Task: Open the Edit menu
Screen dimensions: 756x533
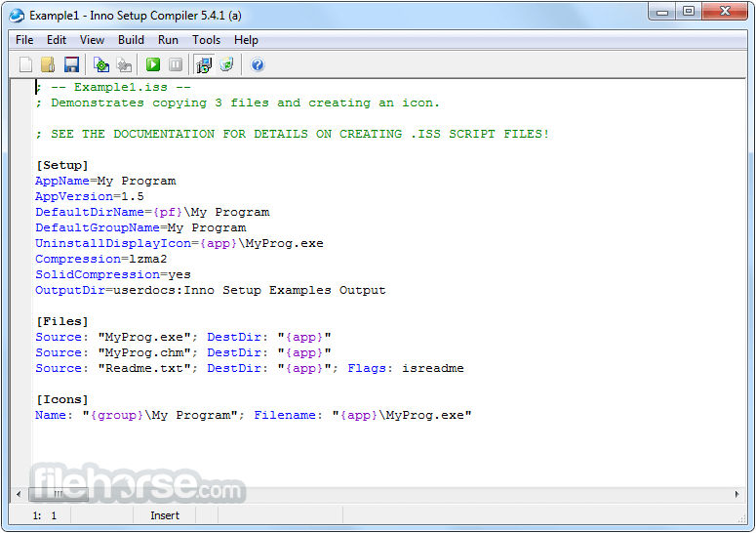Action: pyautogui.click(x=57, y=40)
